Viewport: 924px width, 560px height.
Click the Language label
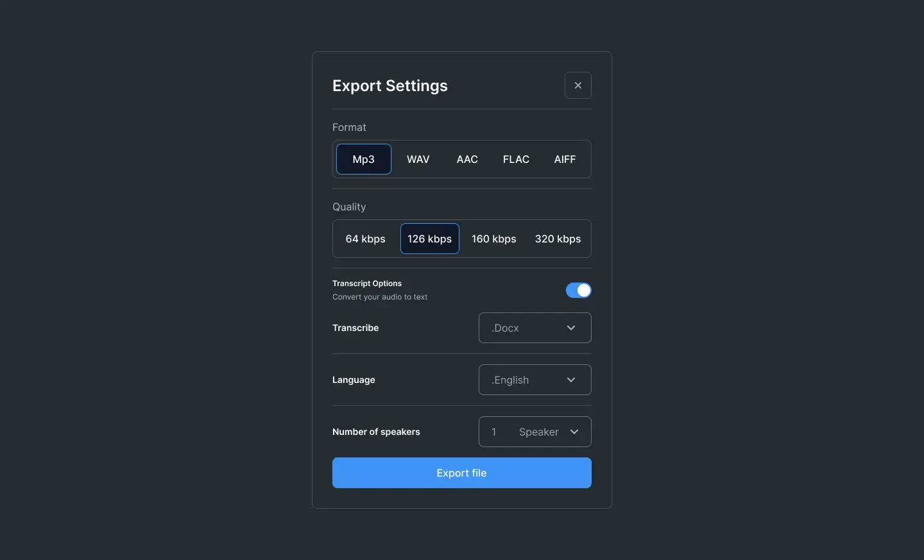[x=354, y=380]
